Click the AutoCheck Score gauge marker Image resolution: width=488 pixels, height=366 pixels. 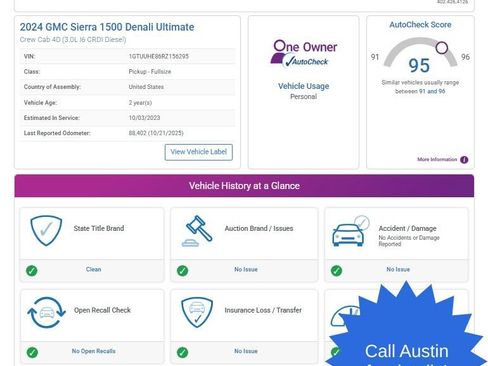click(x=442, y=48)
